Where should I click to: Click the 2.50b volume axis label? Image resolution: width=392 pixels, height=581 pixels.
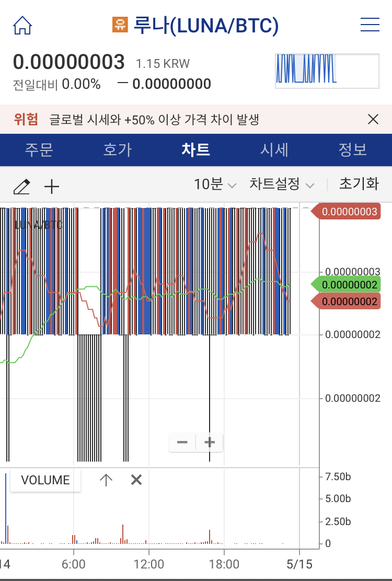[x=338, y=521]
